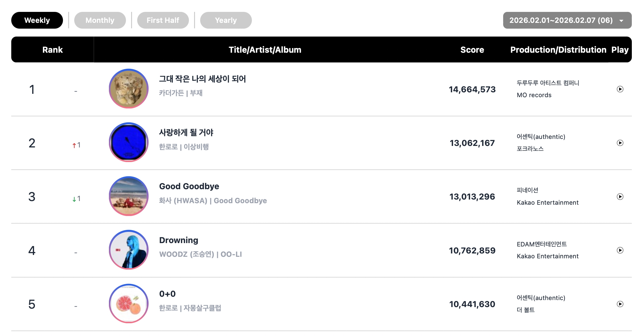Open the song title Good Goodbye
Image resolution: width=644 pixels, height=336 pixels.
pyautogui.click(x=189, y=186)
